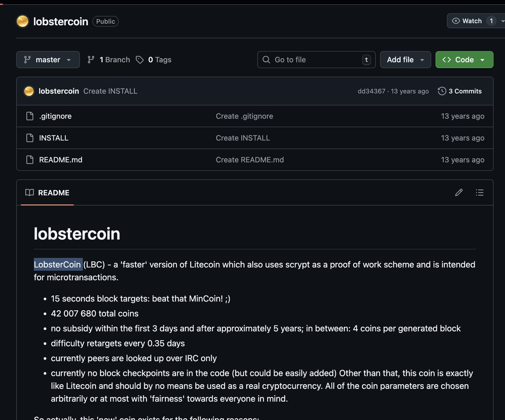Open the lobstercoin commit author link
Viewport: 505px width, 420px height.
[58, 91]
